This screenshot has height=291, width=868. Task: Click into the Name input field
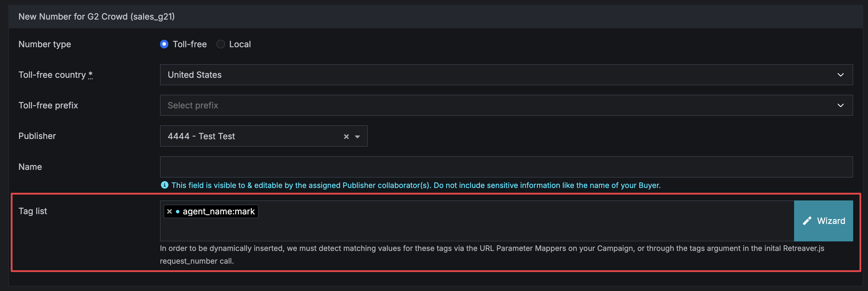click(506, 167)
